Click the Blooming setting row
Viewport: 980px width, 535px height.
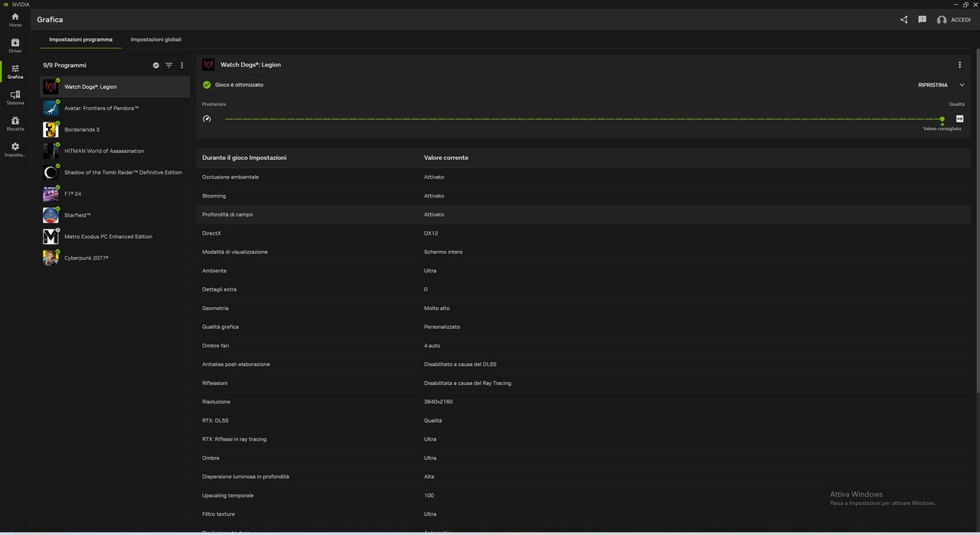(x=583, y=196)
